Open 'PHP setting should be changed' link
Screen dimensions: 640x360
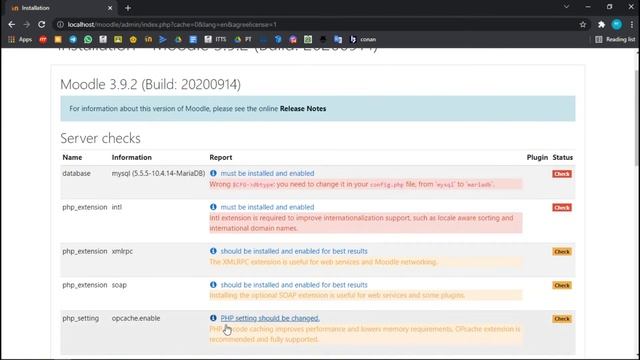coord(270,318)
